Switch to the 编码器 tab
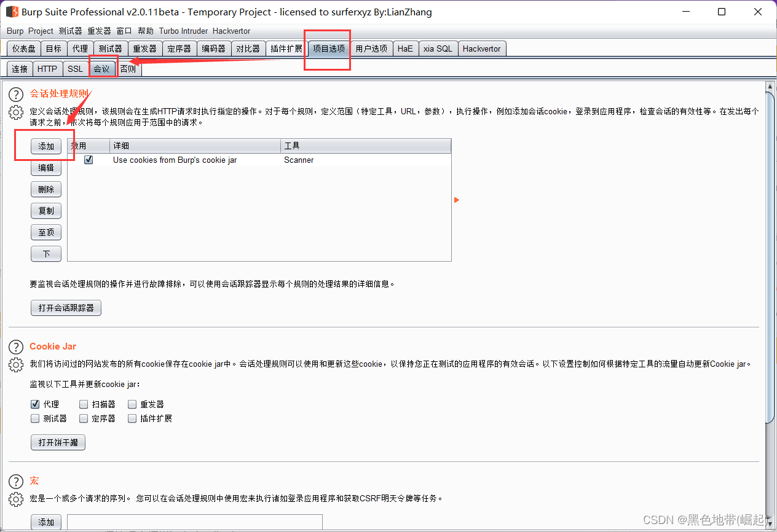Viewport: 777px width, 532px height. click(213, 49)
